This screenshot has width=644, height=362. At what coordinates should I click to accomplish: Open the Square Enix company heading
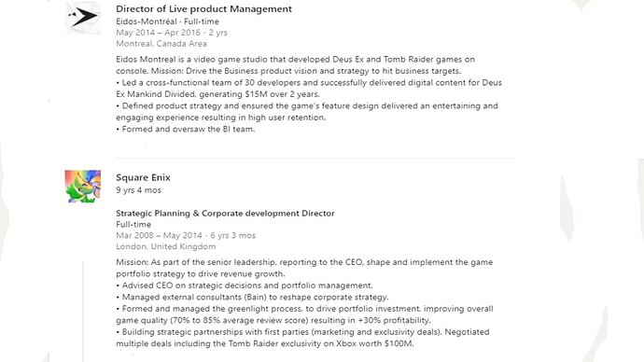(x=143, y=177)
